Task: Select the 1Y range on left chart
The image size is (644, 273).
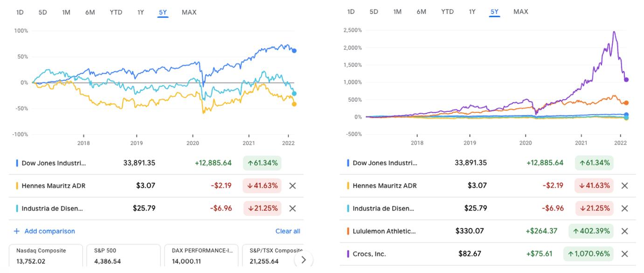Action: pyautogui.click(x=140, y=13)
